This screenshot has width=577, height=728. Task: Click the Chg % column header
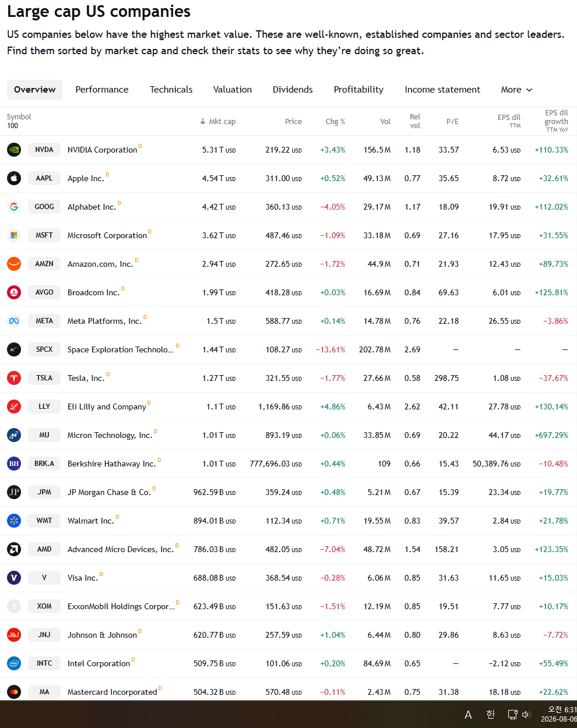click(335, 121)
